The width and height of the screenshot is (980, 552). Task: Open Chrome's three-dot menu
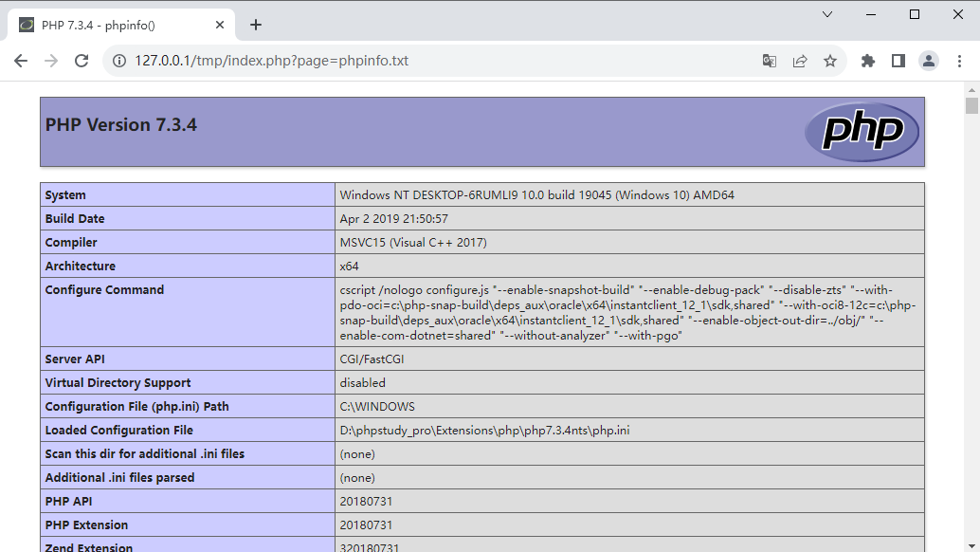pos(959,61)
